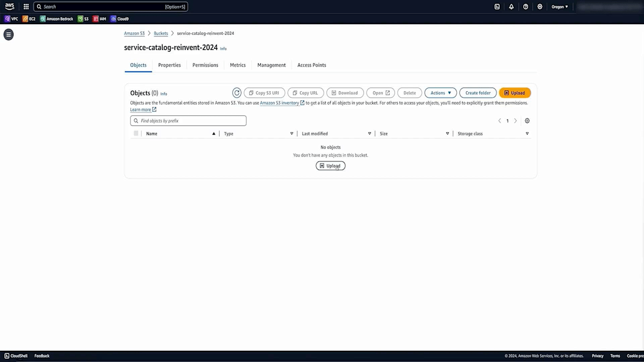Open the Learn more link
Image resolution: width=644 pixels, height=362 pixels.
pyautogui.click(x=143, y=109)
